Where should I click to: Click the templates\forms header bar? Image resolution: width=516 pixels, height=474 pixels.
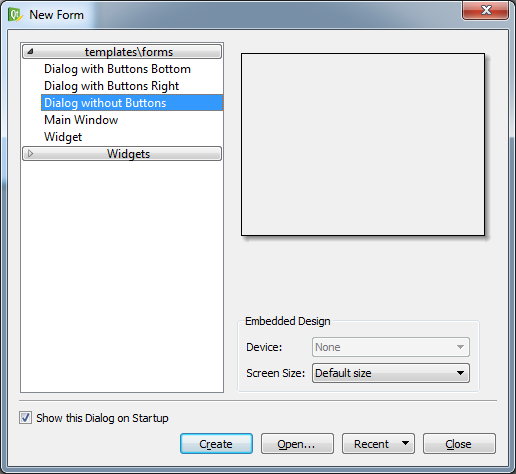122,52
